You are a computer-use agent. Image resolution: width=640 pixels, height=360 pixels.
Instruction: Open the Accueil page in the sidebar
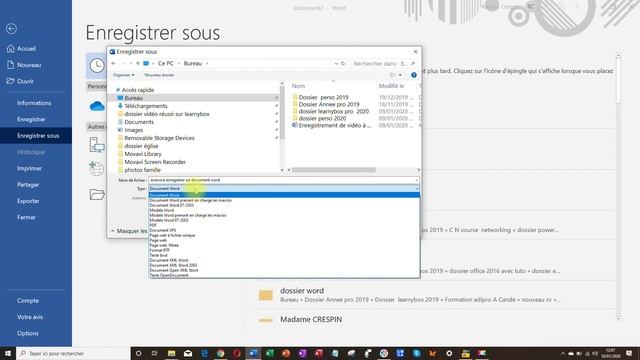pyautogui.click(x=21, y=49)
